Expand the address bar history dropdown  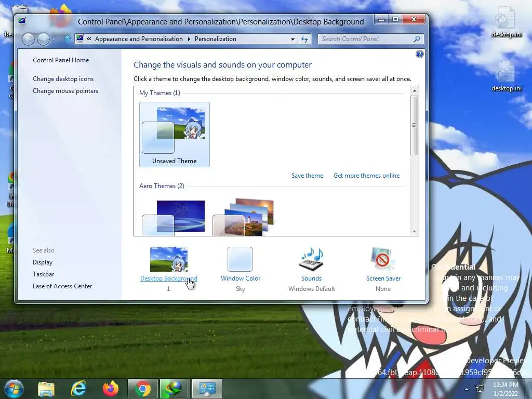(x=292, y=39)
